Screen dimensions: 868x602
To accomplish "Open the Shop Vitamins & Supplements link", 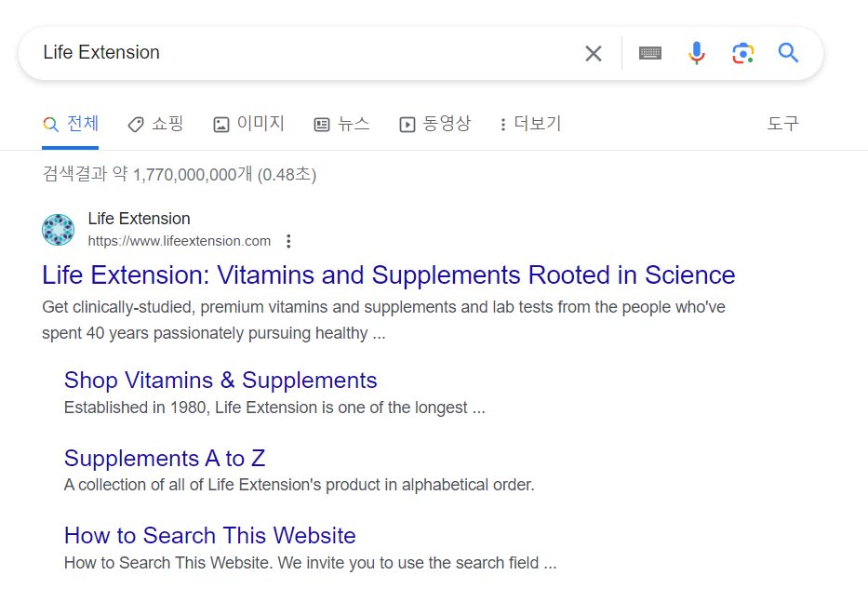I will coord(220,380).
